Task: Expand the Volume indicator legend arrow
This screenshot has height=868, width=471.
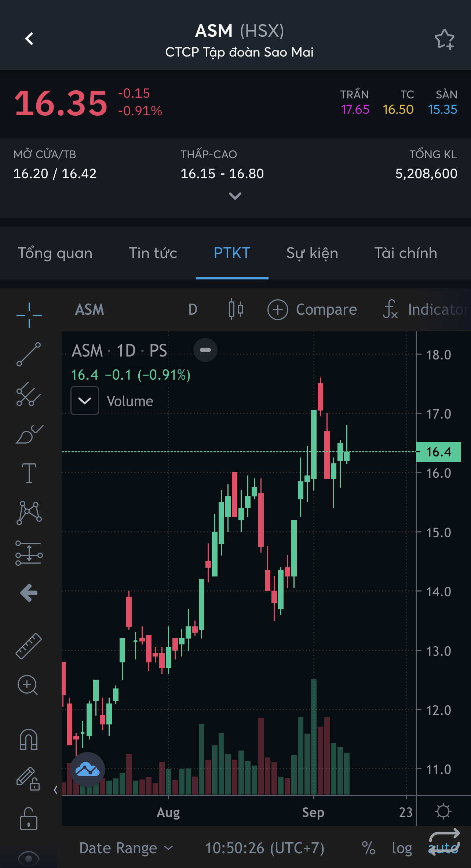Action: coord(85,401)
